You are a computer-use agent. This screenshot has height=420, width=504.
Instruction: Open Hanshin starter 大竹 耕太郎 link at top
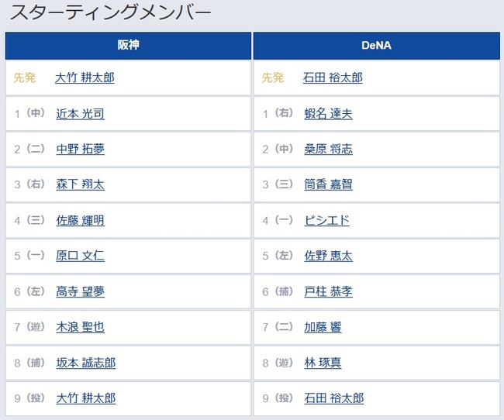[85, 77]
